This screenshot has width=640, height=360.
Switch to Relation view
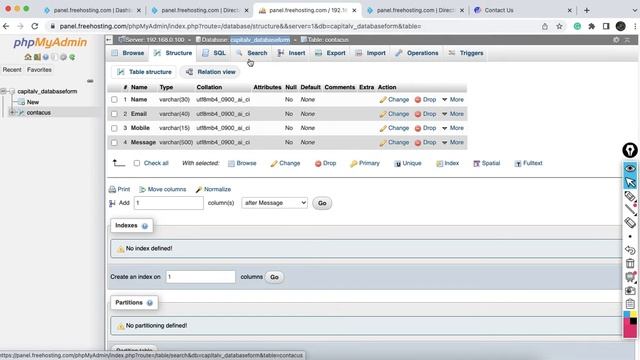pos(211,72)
